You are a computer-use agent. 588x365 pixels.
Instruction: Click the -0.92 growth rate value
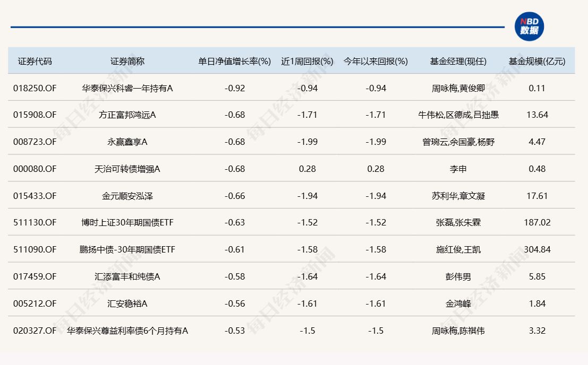click(234, 88)
